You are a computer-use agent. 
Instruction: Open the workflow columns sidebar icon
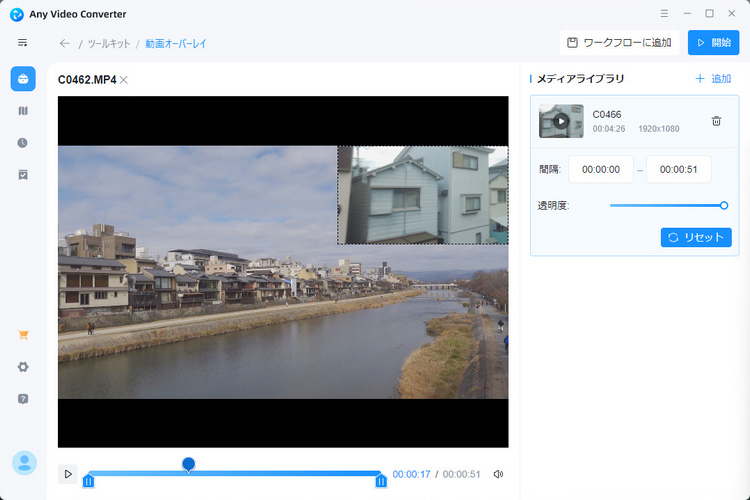[x=23, y=111]
